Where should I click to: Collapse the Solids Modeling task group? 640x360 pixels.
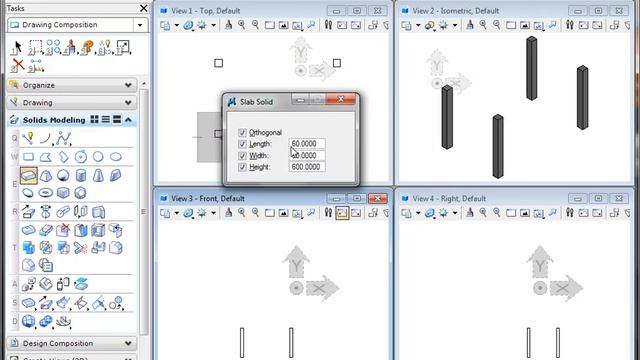point(128,120)
